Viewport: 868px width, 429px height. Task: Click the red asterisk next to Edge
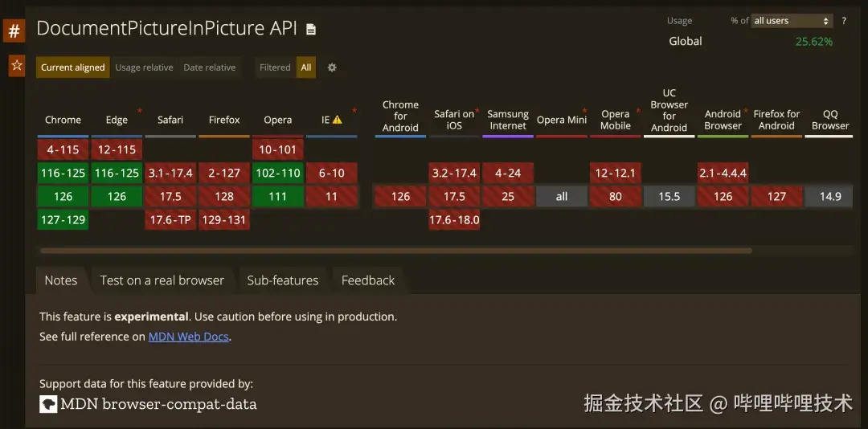click(x=140, y=111)
